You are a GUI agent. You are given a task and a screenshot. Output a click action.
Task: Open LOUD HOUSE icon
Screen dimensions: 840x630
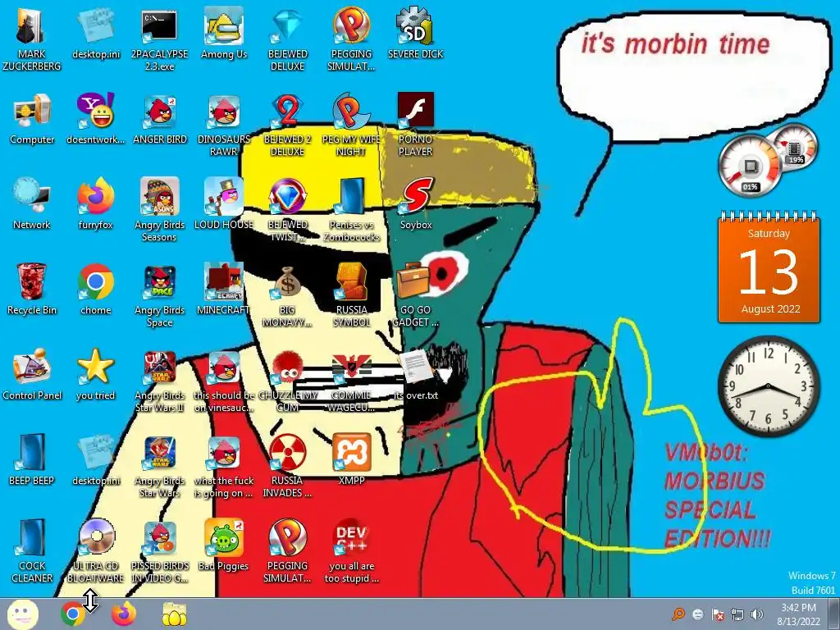click(x=223, y=197)
